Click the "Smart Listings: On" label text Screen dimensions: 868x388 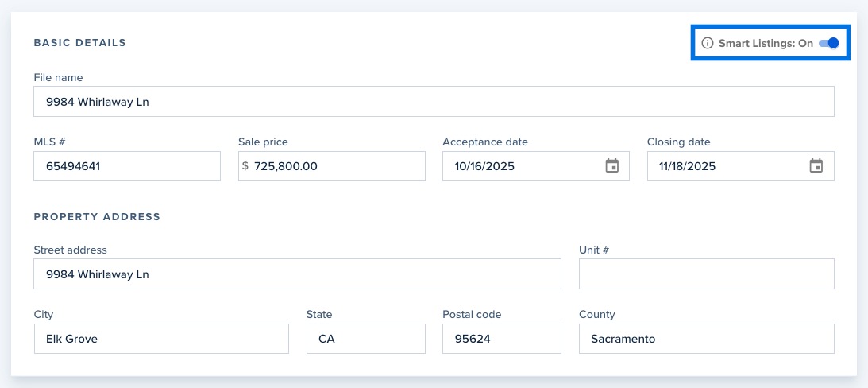(x=766, y=44)
